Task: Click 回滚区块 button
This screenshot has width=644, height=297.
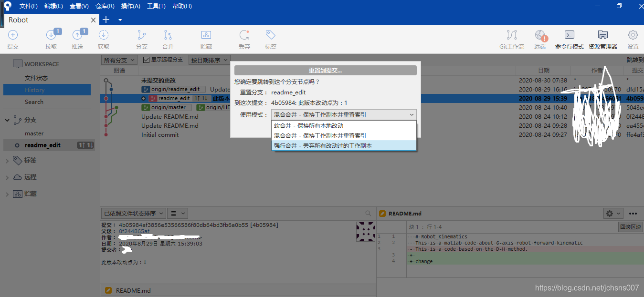Action: click(630, 227)
